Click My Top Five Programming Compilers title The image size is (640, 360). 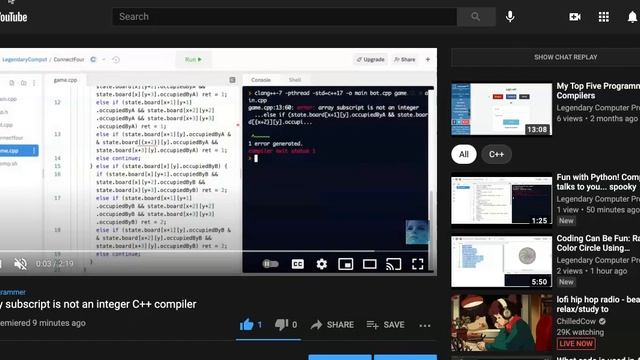click(x=598, y=91)
